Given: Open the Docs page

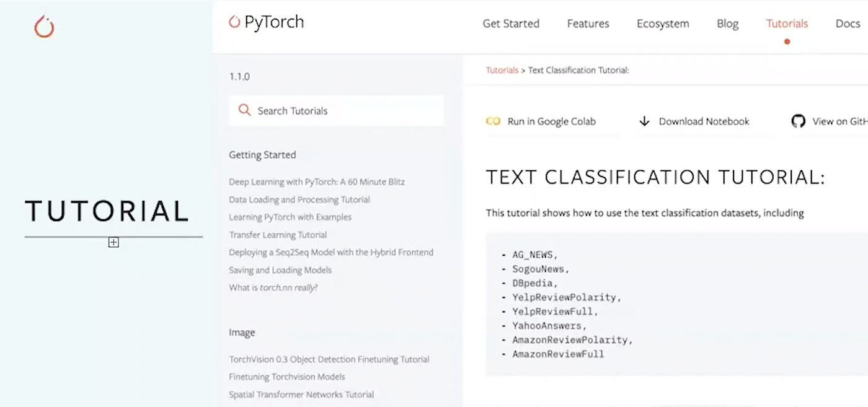Looking at the screenshot, I should pyautogui.click(x=848, y=24).
